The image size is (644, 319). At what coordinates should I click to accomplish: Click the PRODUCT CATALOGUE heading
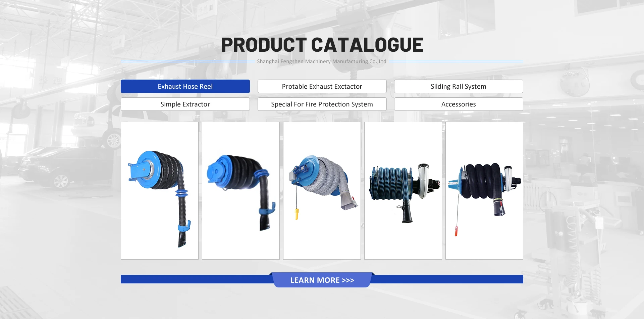tap(322, 45)
